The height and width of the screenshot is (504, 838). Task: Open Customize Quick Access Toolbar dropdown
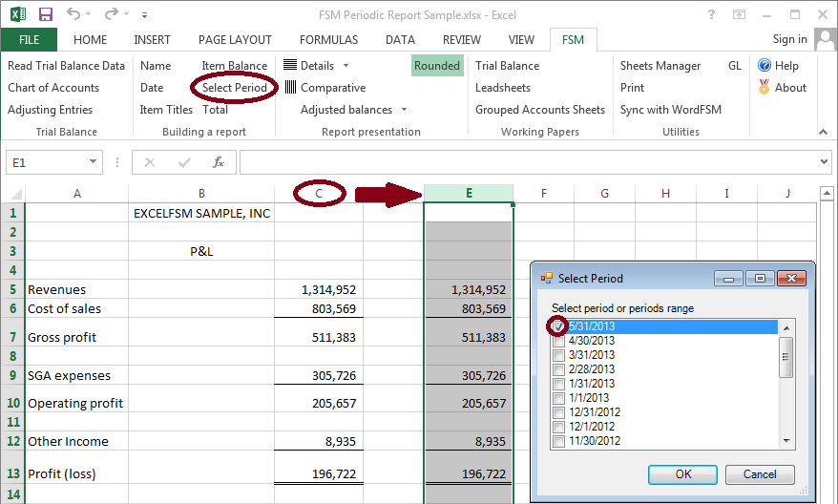144,15
